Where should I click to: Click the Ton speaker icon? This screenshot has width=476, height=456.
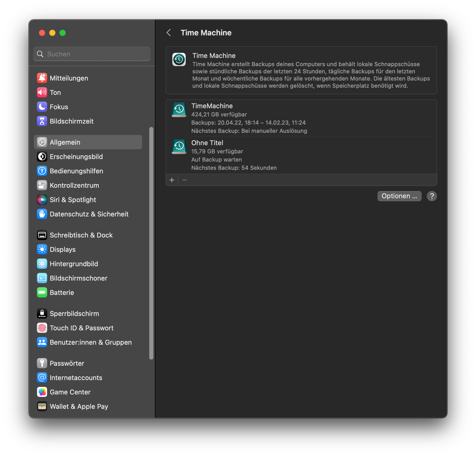[x=42, y=93]
